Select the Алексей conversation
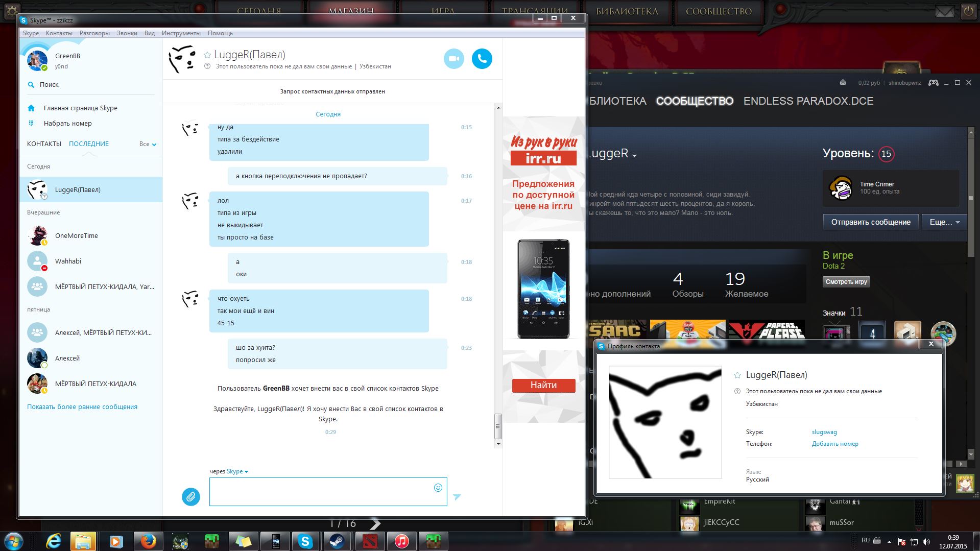Screen dimensions: 980x551 91,358
